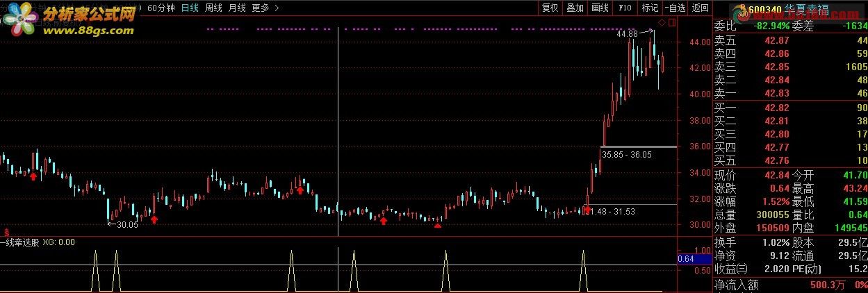Viewport: 868px width, 293px height.
Task: Click the 委差 value -1634
Action: point(855,26)
